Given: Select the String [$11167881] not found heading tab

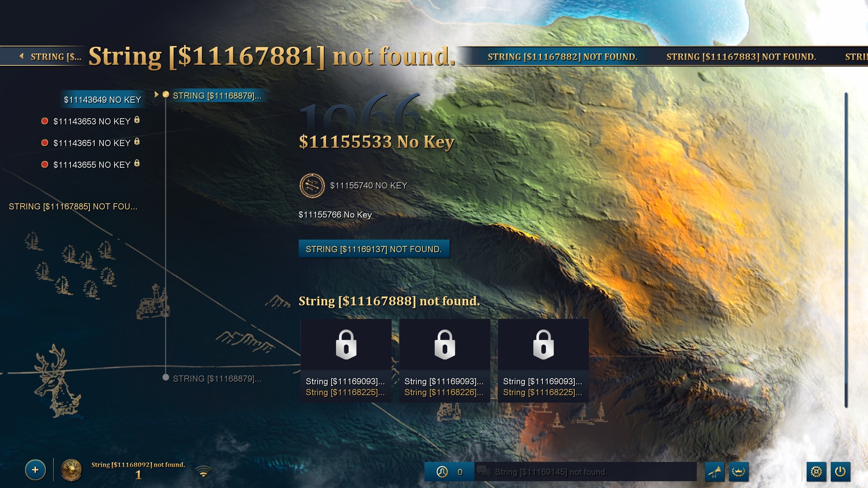Looking at the screenshot, I should click(x=272, y=56).
